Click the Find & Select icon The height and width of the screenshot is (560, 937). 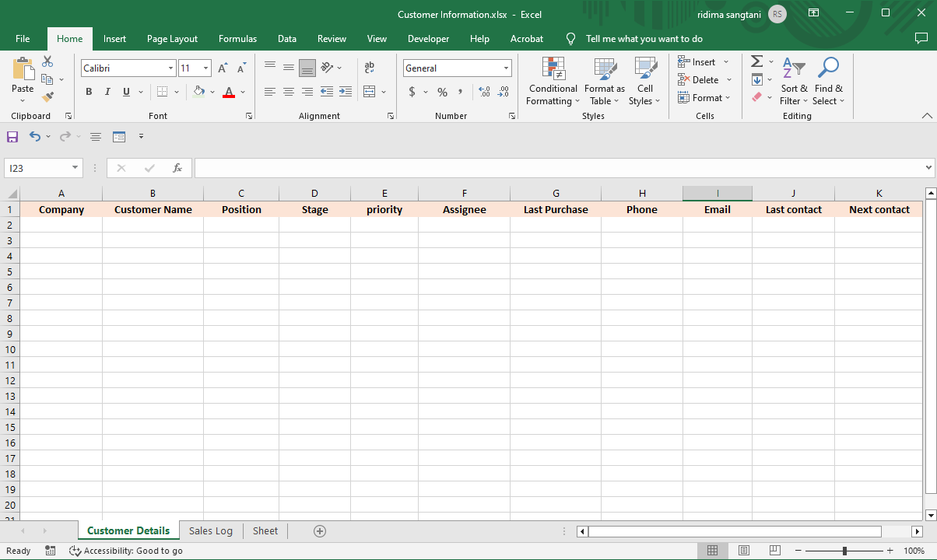828,81
